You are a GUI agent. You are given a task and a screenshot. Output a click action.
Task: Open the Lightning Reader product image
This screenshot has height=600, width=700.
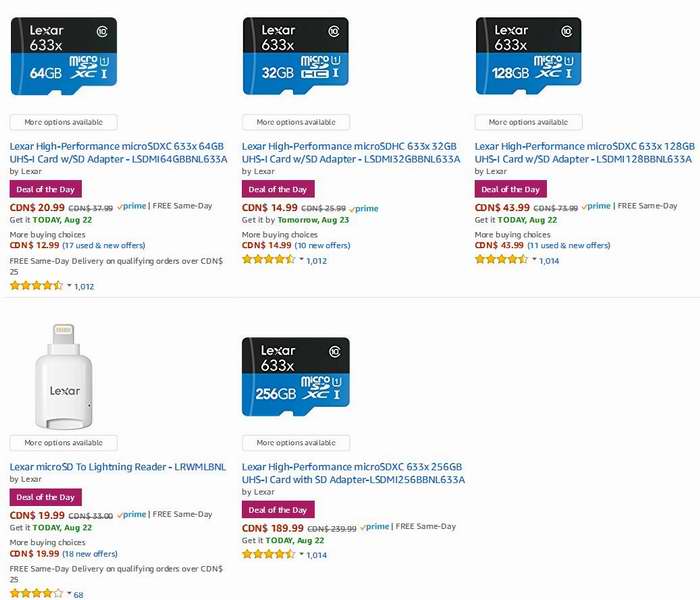pyautogui.click(x=64, y=377)
